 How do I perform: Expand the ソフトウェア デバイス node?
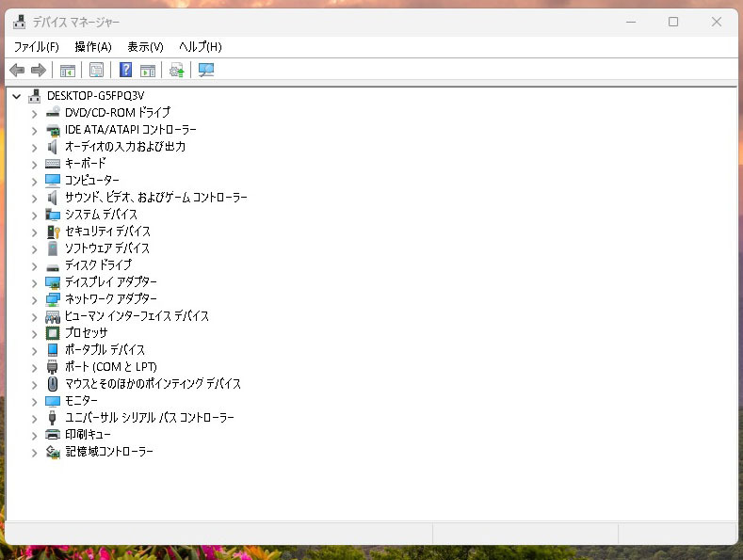click(34, 249)
